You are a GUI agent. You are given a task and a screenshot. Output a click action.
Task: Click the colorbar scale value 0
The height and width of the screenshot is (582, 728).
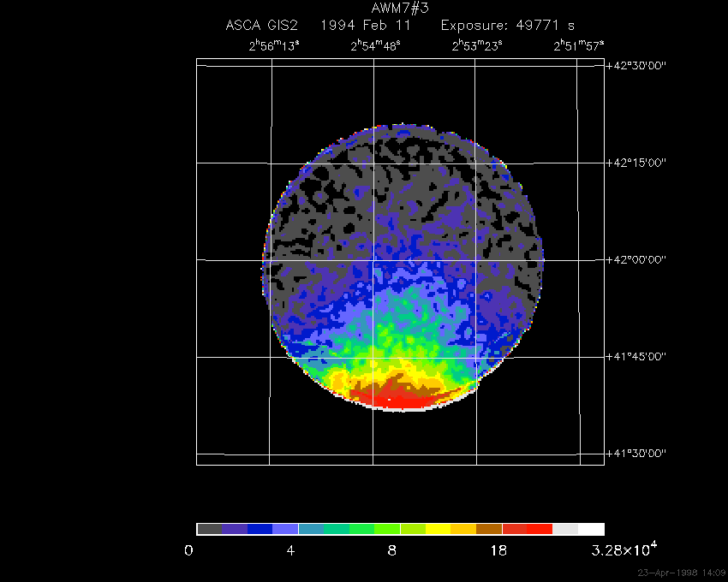(188, 551)
